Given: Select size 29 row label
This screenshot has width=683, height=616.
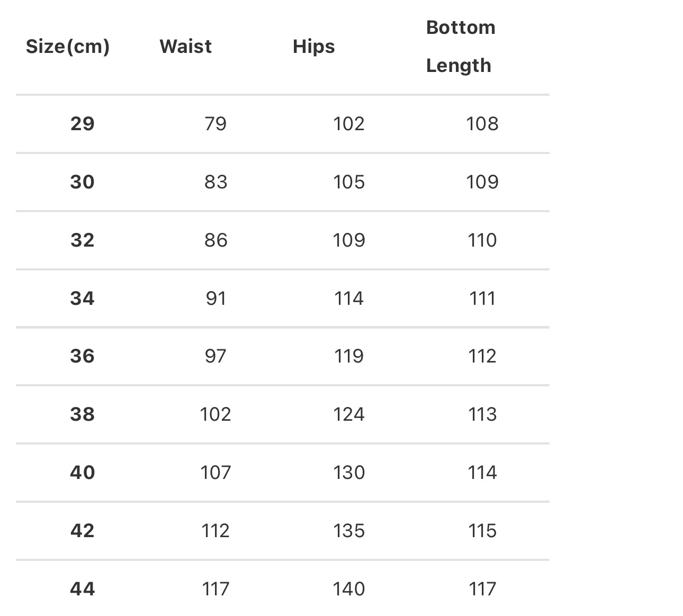Looking at the screenshot, I should pyautogui.click(x=82, y=124).
